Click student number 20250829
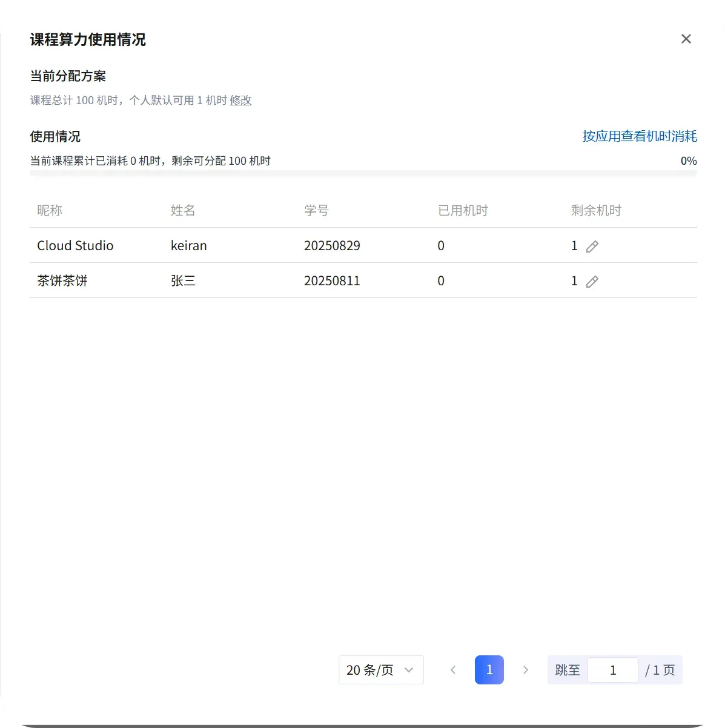 [x=332, y=245]
